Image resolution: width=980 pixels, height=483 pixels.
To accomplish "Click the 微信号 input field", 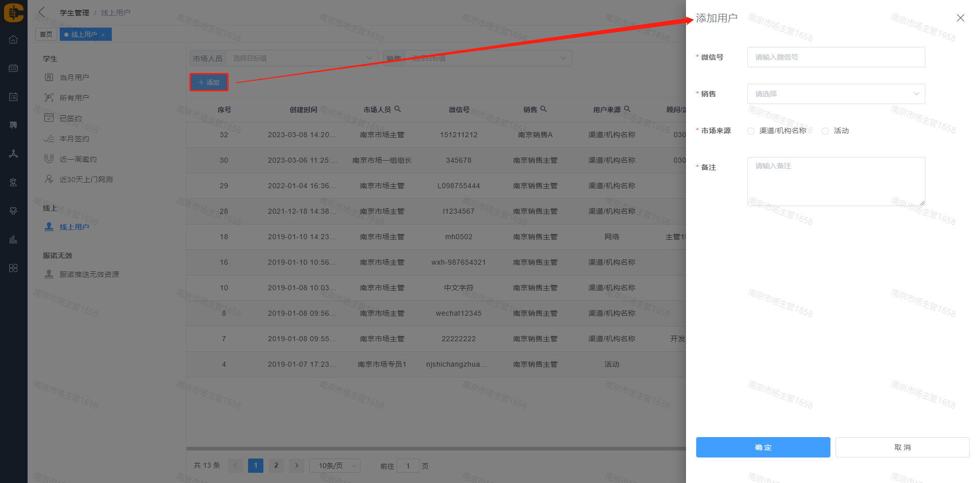I will 836,57.
